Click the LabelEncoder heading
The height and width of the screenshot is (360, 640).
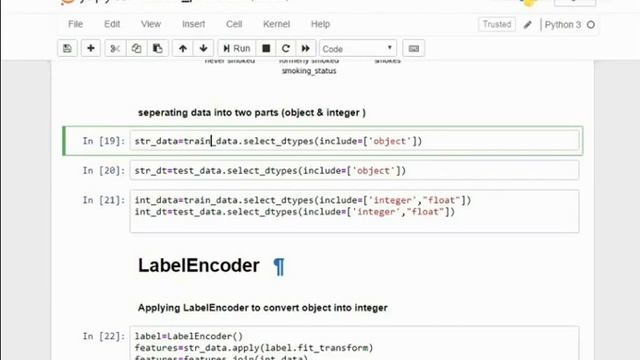pyautogui.click(x=199, y=266)
